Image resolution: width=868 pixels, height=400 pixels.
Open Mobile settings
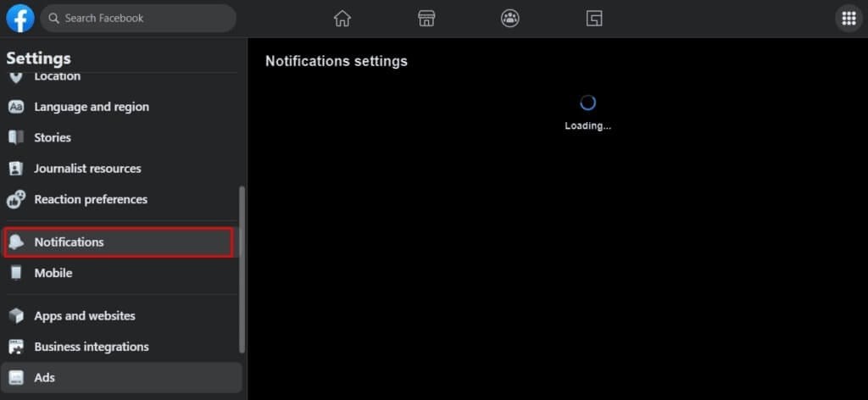tap(121, 274)
